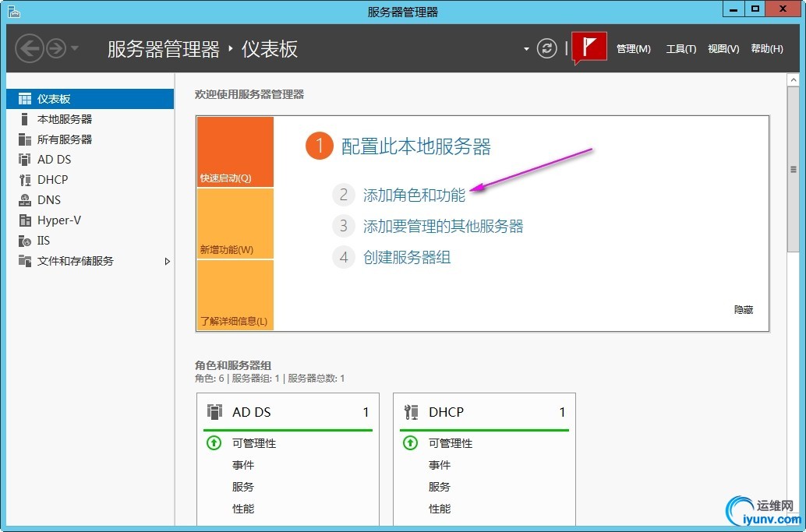Screen dimensions: 806x532
Task: Click 添加角色和功能 link
Action: (x=415, y=196)
